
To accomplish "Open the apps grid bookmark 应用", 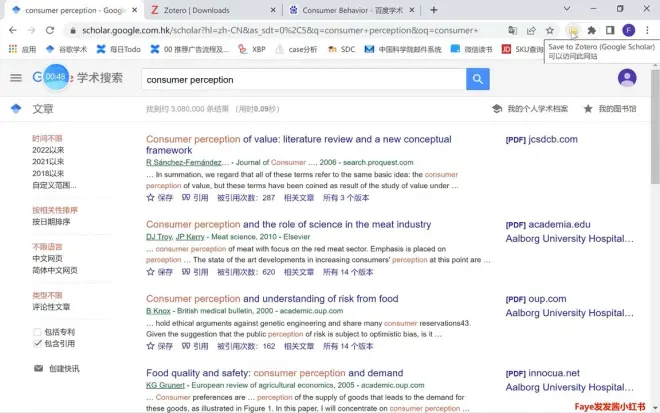I will click(22, 49).
